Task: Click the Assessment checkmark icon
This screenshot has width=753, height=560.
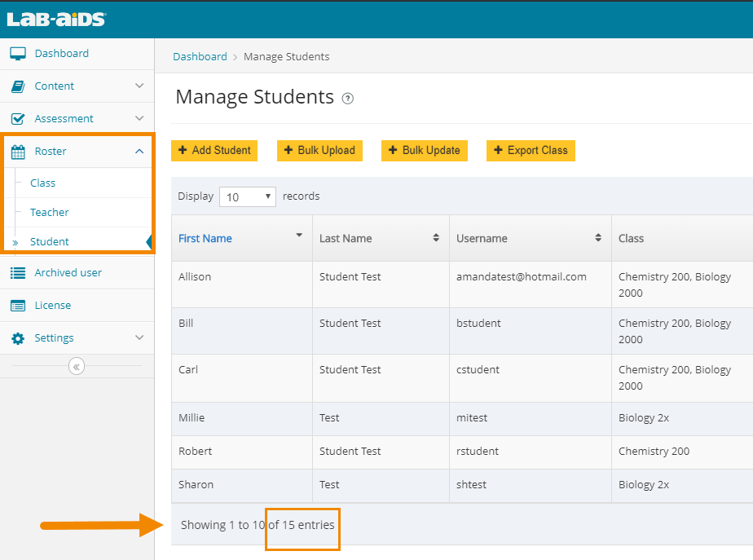Action: (18, 119)
